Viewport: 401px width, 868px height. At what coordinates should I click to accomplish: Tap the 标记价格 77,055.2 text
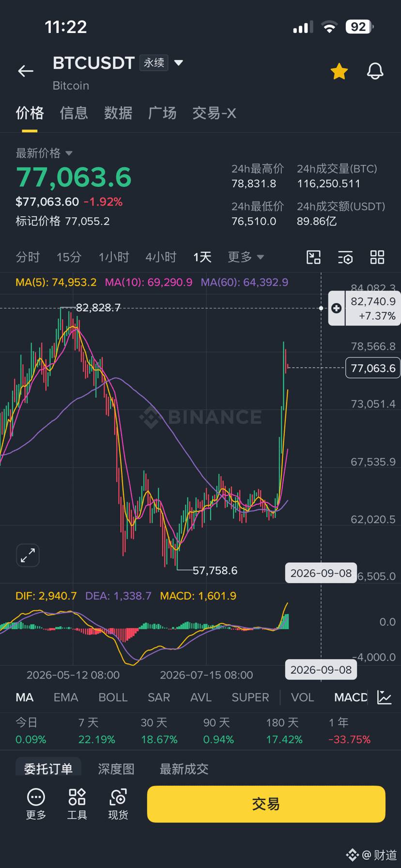[x=62, y=221]
